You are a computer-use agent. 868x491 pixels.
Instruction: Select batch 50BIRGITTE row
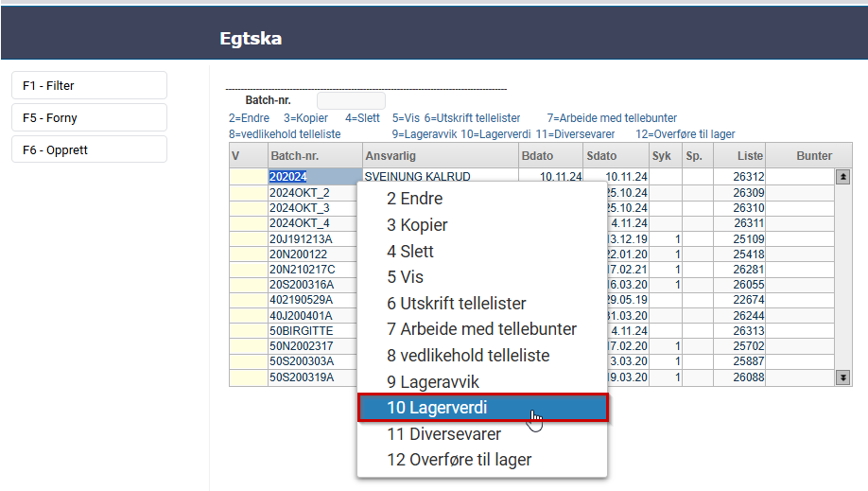pyautogui.click(x=313, y=331)
